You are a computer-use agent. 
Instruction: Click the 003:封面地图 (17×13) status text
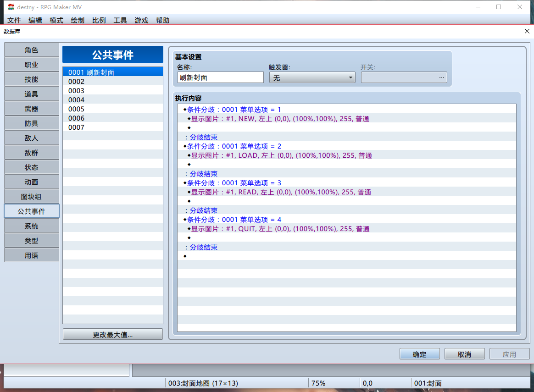pyautogui.click(x=203, y=383)
